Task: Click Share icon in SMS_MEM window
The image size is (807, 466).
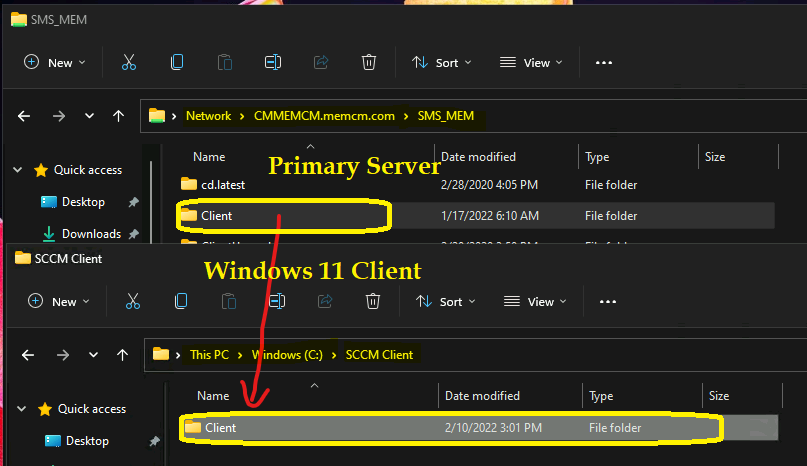Action: (x=321, y=62)
